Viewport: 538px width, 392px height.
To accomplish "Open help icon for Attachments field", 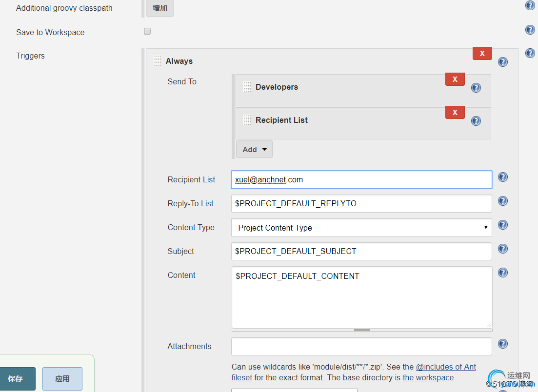I will pos(503,344).
